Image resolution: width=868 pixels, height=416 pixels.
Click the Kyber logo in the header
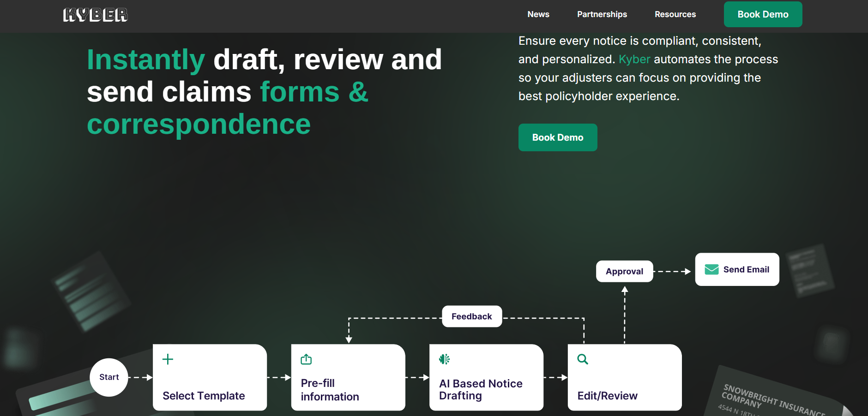coord(95,15)
